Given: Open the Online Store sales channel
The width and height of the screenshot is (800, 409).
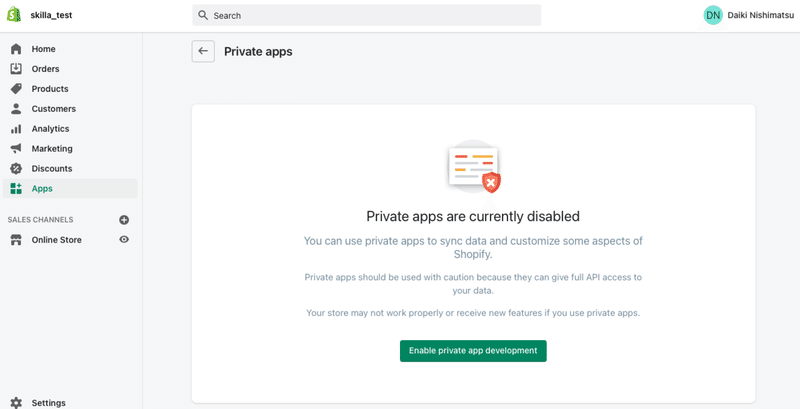Looking at the screenshot, I should (x=56, y=240).
